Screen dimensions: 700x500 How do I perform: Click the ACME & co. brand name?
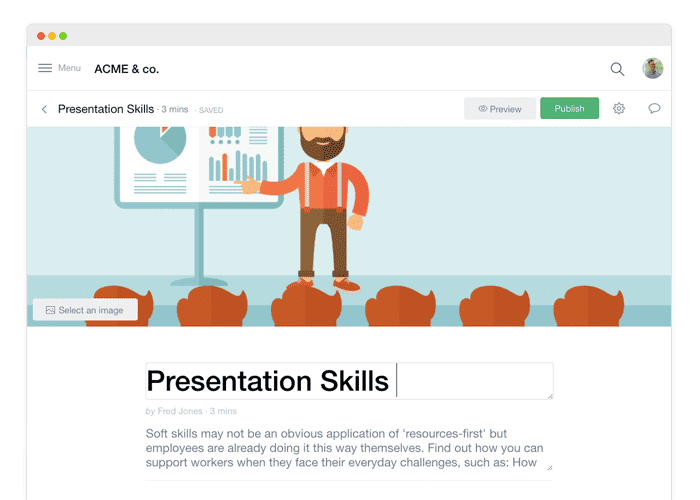pyautogui.click(x=126, y=69)
